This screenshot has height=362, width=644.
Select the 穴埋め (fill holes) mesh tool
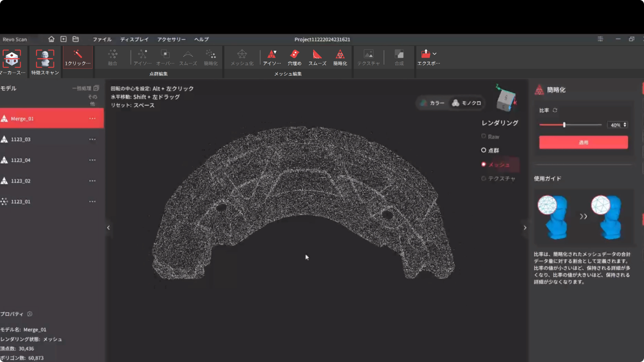pyautogui.click(x=294, y=57)
